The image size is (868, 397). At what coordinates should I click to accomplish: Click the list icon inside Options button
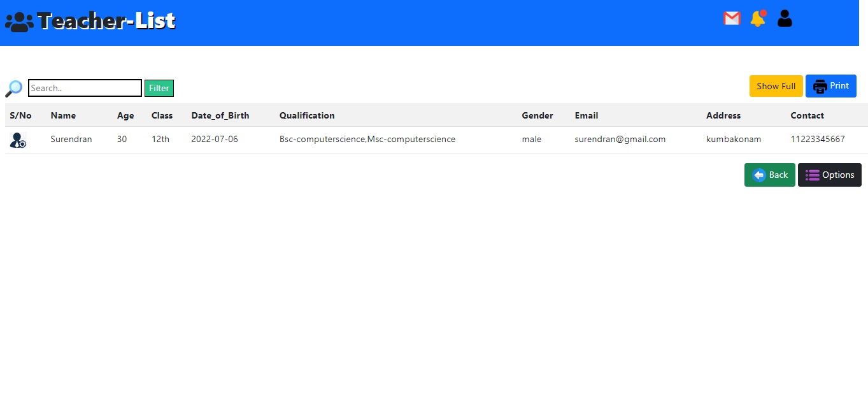point(812,175)
